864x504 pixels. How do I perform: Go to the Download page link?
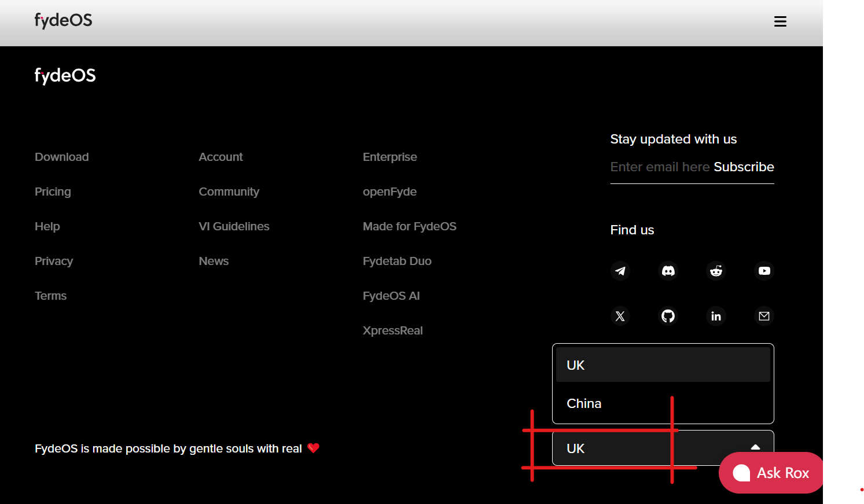(x=62, y=157)
